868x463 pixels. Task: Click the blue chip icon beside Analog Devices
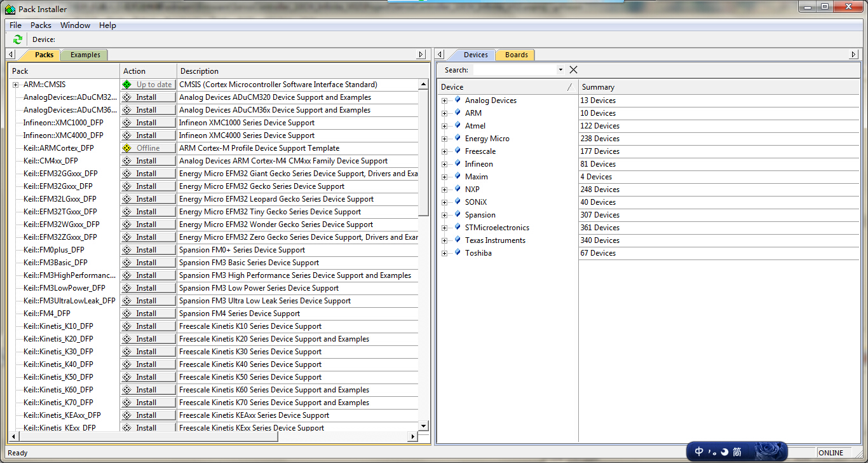click(x=458, y=100)
